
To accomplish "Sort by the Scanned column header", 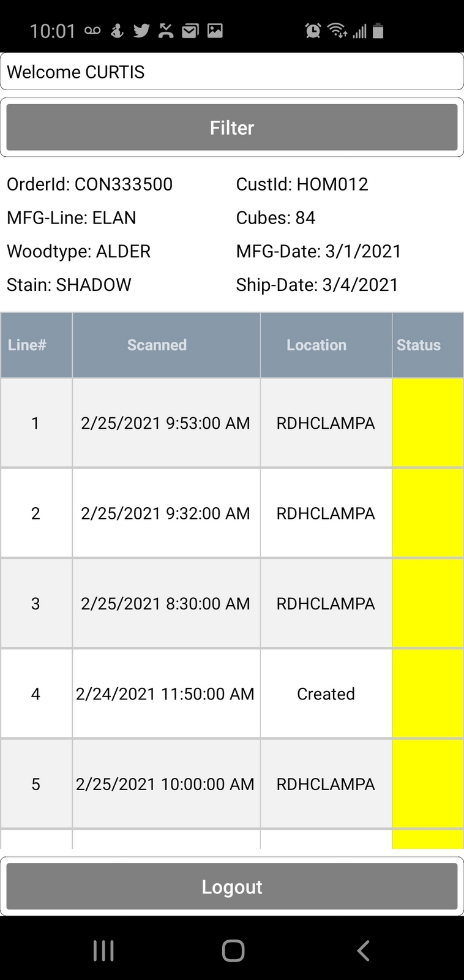I will pyautogui.click(x=157, y=345).
